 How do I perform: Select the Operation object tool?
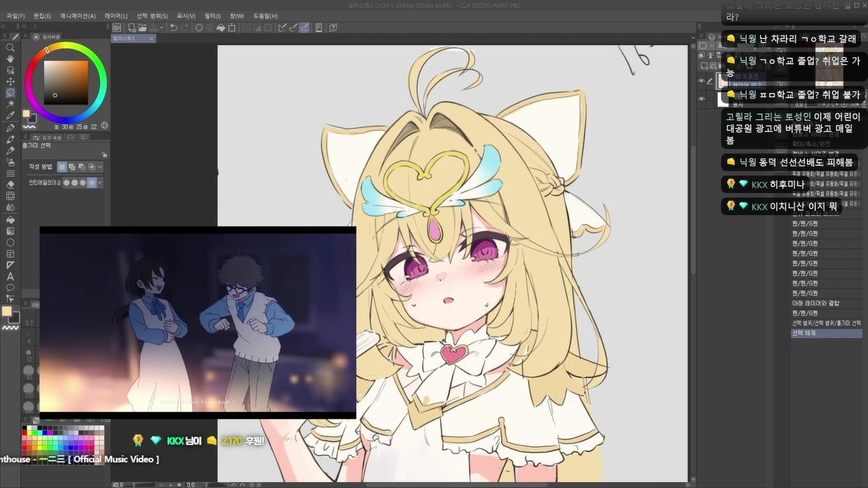10,70
